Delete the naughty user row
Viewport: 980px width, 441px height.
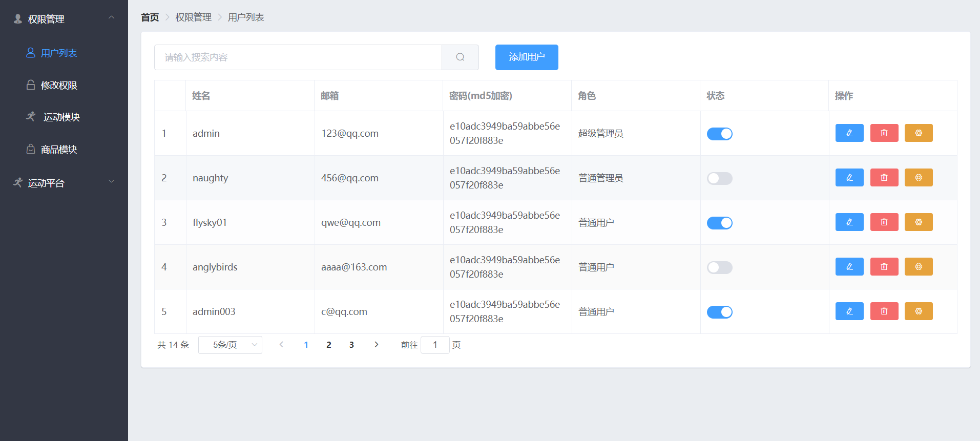tap(884, 178)
